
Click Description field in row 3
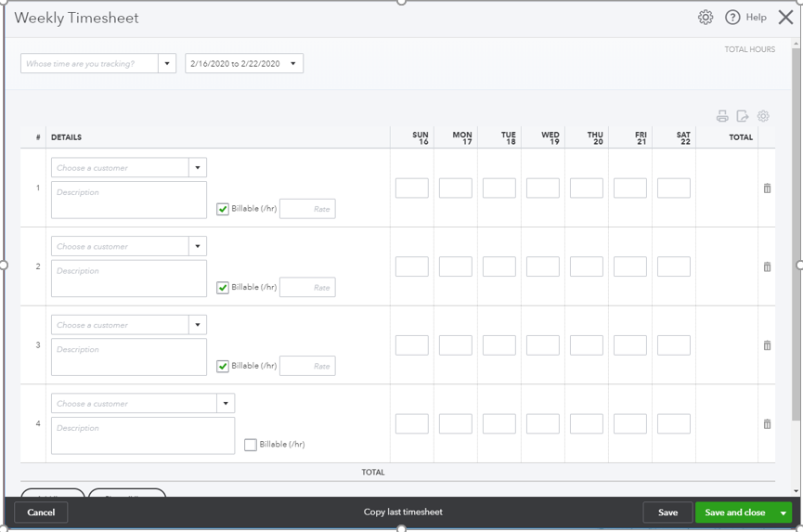(x=129, y=357)
